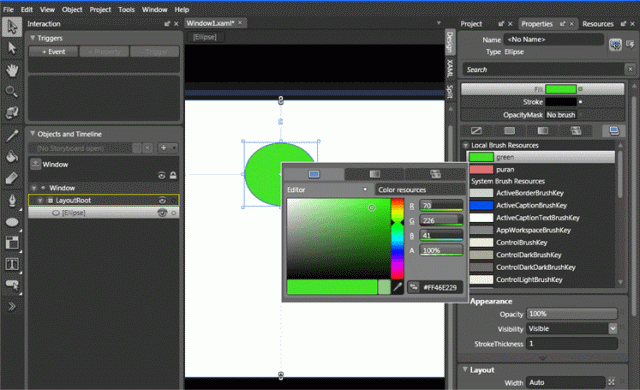
Task: Add a new Event trigger
Action: coord(53,52)
